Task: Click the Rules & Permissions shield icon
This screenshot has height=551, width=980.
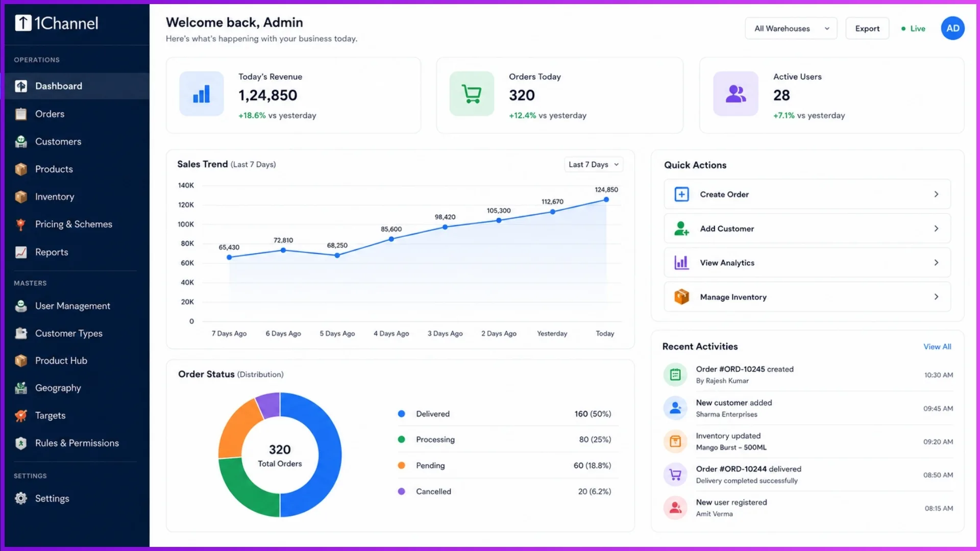Action: 21,443
